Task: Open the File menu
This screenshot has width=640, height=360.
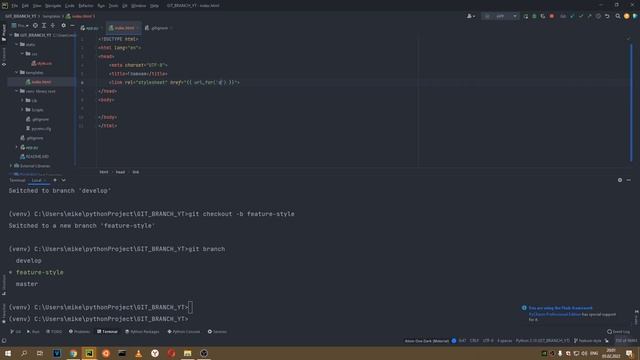Action: (x=15, y=6)
